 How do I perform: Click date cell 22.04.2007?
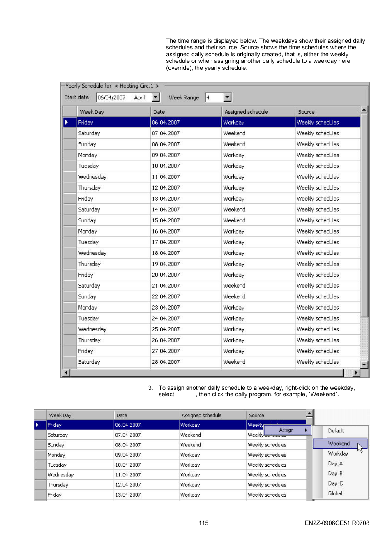point(186,297)
